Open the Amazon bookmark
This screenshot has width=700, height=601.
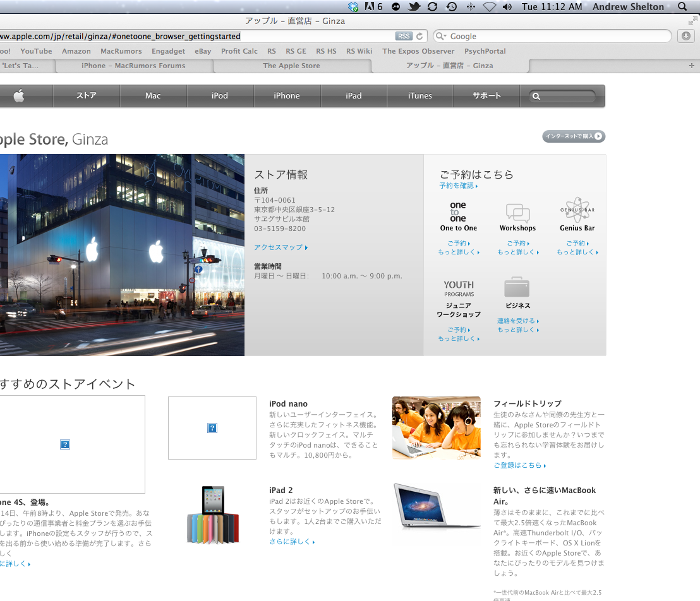[76, 51]
